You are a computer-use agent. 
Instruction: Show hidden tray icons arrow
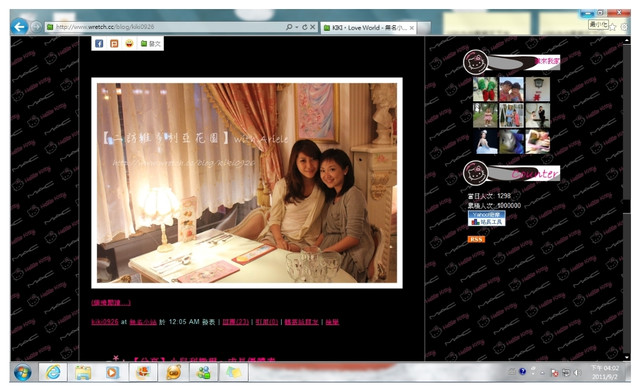pos(542,372)
